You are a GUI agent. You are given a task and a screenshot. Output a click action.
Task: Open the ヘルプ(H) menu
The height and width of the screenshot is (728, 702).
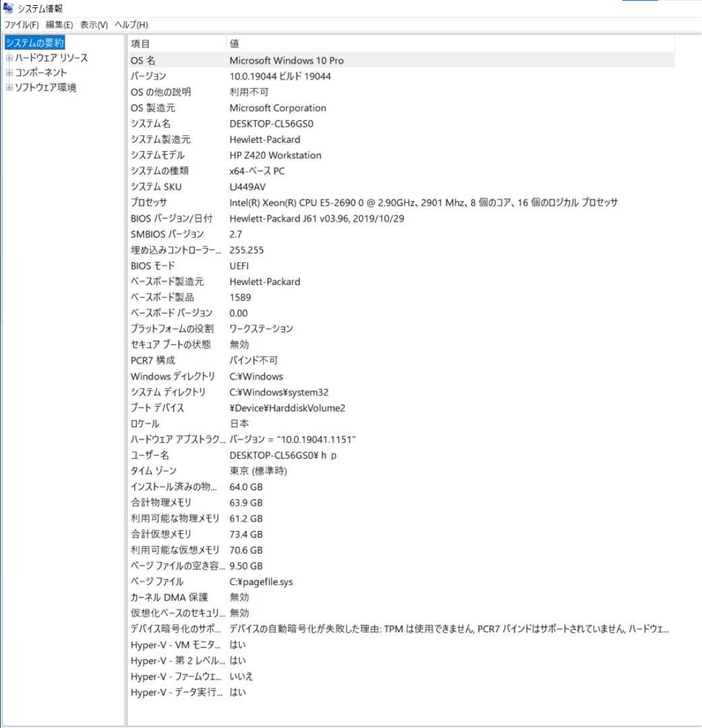[131, 25]
